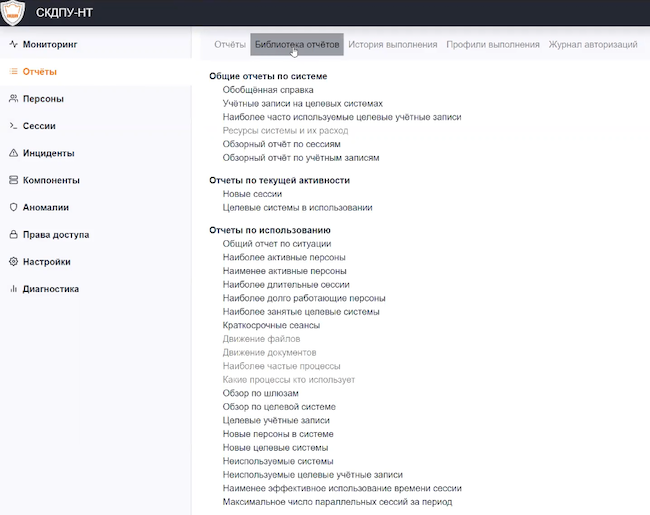Click the Настройки gear icon in sidebar

[x=13, y=262]
